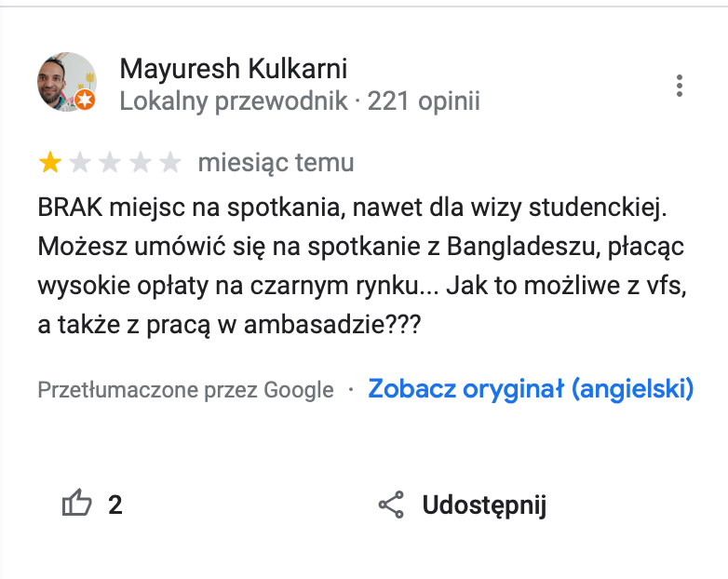Click the thumbs-up like icon
The image size is (728, 579).
click(x=76, y=505)
